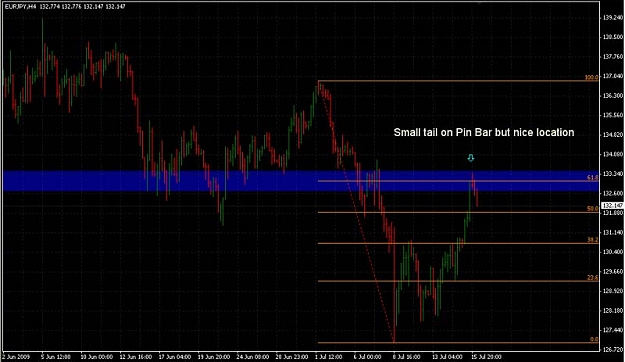The image size is (625, 362).
Task: Click the '10 Jun 00:00' time axis label
Action: (96, 357)
